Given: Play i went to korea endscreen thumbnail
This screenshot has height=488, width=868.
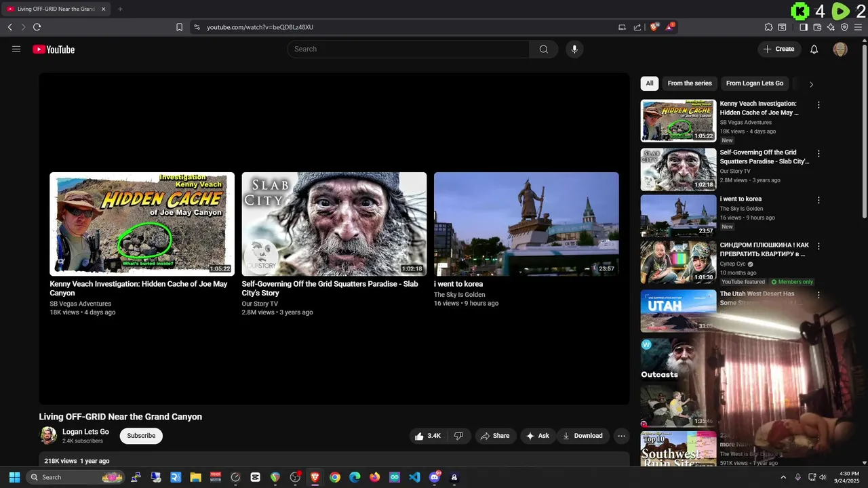Looking at the screenshot, I should click(x=526, y=224).
